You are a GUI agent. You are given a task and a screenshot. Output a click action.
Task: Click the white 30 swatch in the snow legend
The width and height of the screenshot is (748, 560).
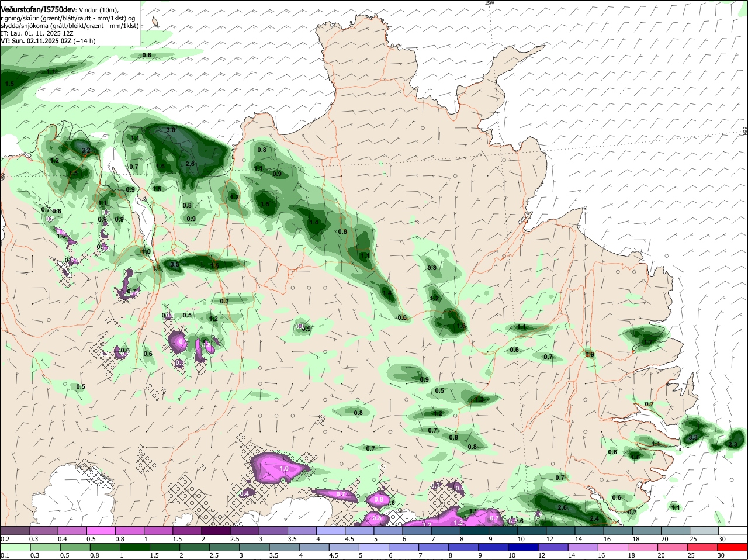(x=733, y=530)
